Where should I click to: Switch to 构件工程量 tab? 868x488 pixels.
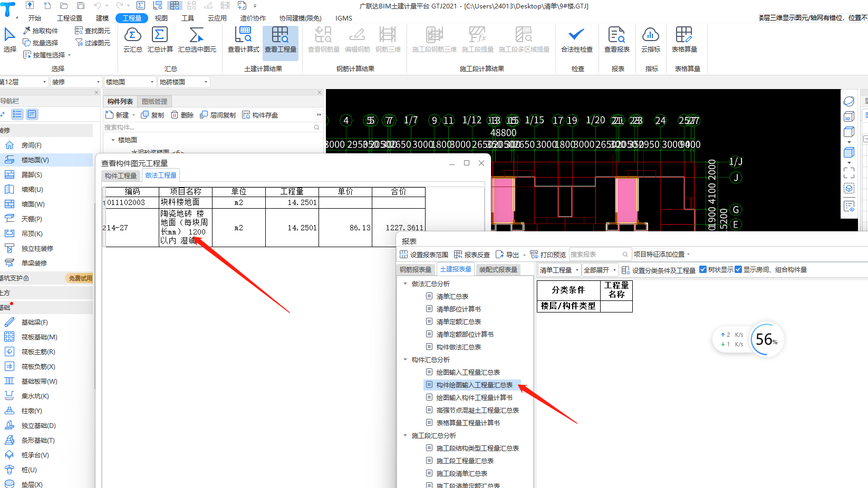(121, 175)
